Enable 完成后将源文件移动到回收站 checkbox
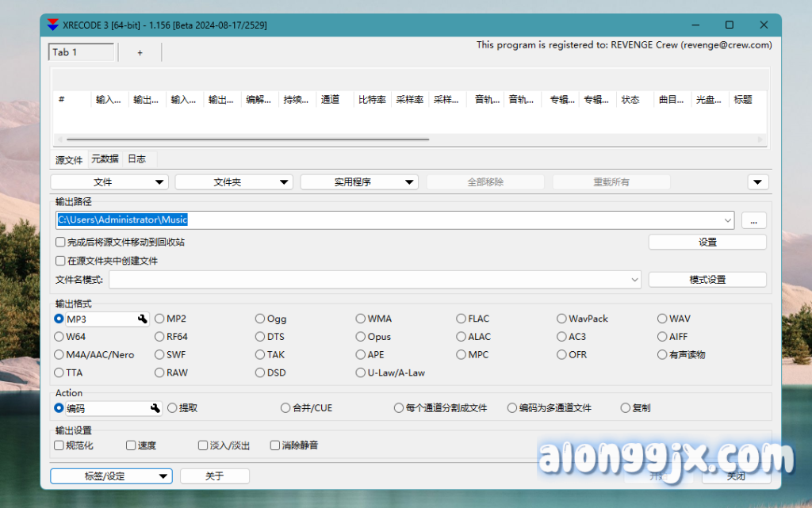 [60, 242]
